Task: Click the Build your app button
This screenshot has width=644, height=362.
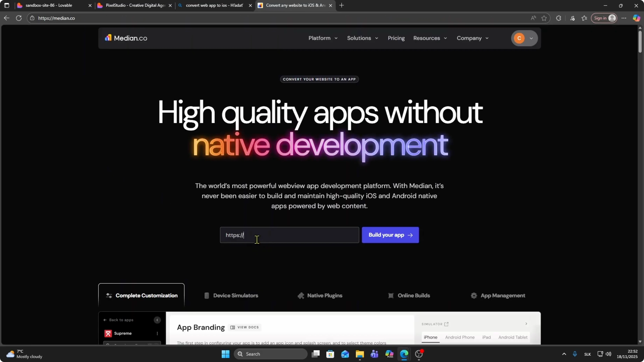Action: click(390, 235)
